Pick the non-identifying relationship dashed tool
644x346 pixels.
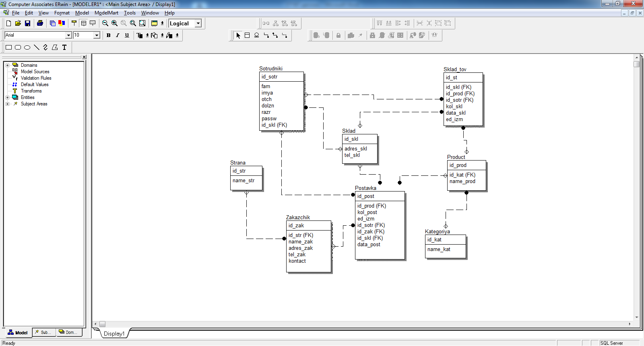click(x=285, y=35)
